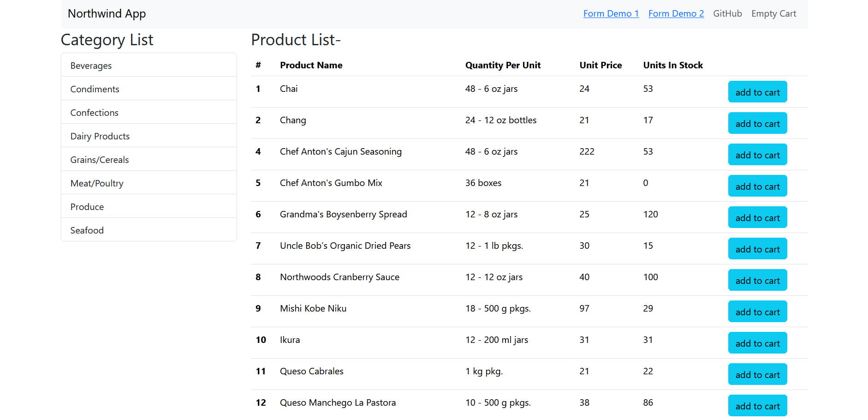The width and height of the screenshot is (868, 420).
Task: Add Mishi Kobe Niku to cart
Action: (x=757, y=312)
